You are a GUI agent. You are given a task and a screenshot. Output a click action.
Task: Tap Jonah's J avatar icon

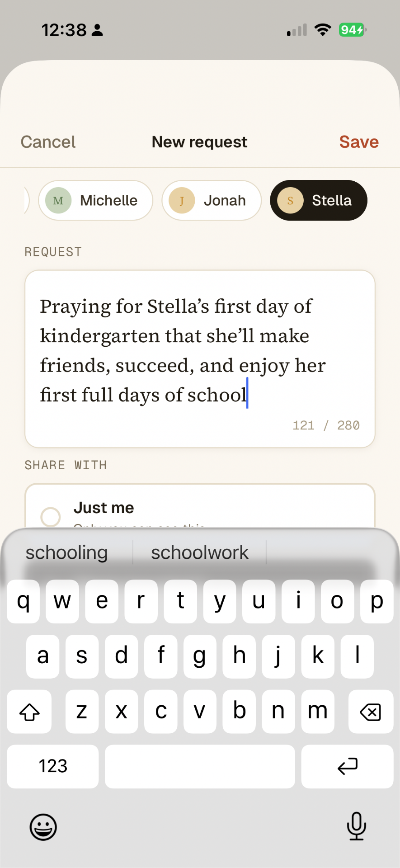click(x=182, y=200)
